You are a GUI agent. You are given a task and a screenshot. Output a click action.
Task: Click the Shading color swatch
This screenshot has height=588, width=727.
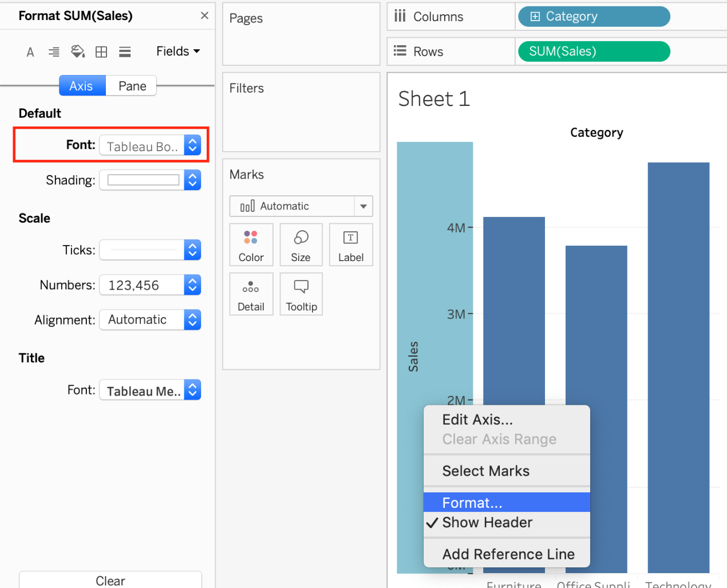144,180
